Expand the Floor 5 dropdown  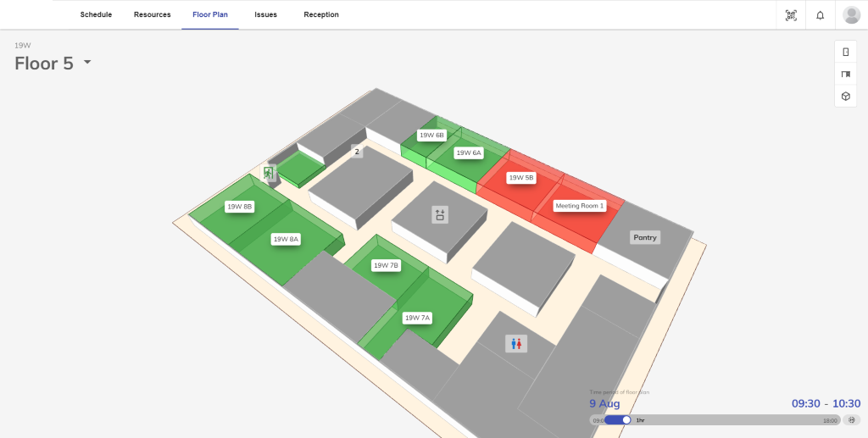click(86, 64)
